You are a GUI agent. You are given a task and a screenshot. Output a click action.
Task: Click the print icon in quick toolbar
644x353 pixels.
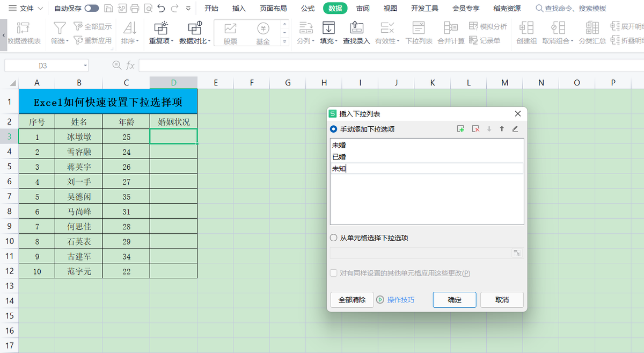pos(135,9)
